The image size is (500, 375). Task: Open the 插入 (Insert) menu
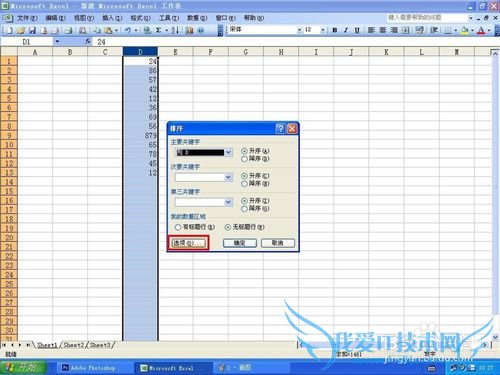click(x=112, y=18)
